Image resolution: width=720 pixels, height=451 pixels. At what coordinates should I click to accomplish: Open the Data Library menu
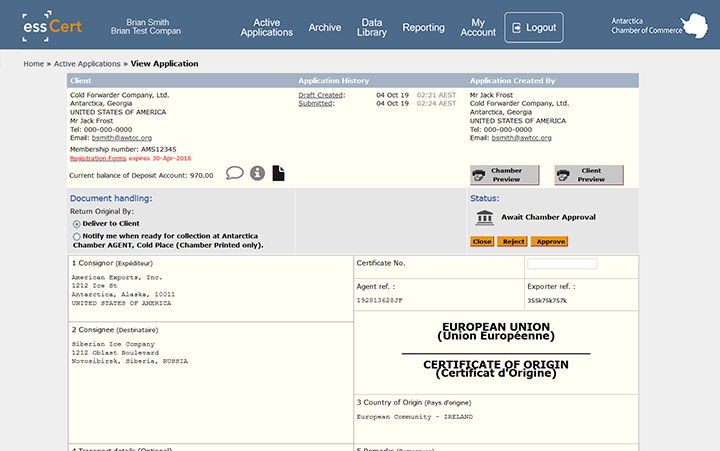click(x=372, y=27)
